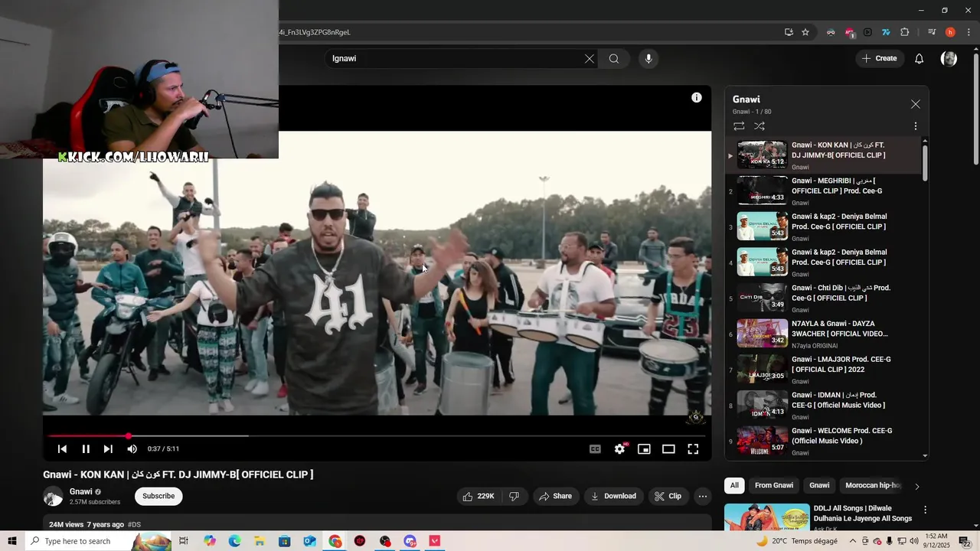Seek along the red video progress bar
The width and height of the screenshot is (980, 551).
coord(377,436)
